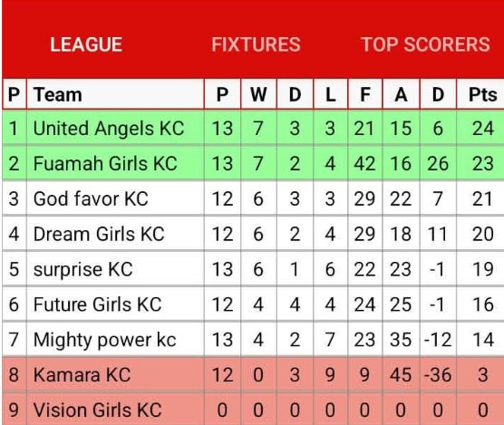Open Fuamah Girls KC team row
Viewport: 504px width, 425px height.
(x=253, y=163)
